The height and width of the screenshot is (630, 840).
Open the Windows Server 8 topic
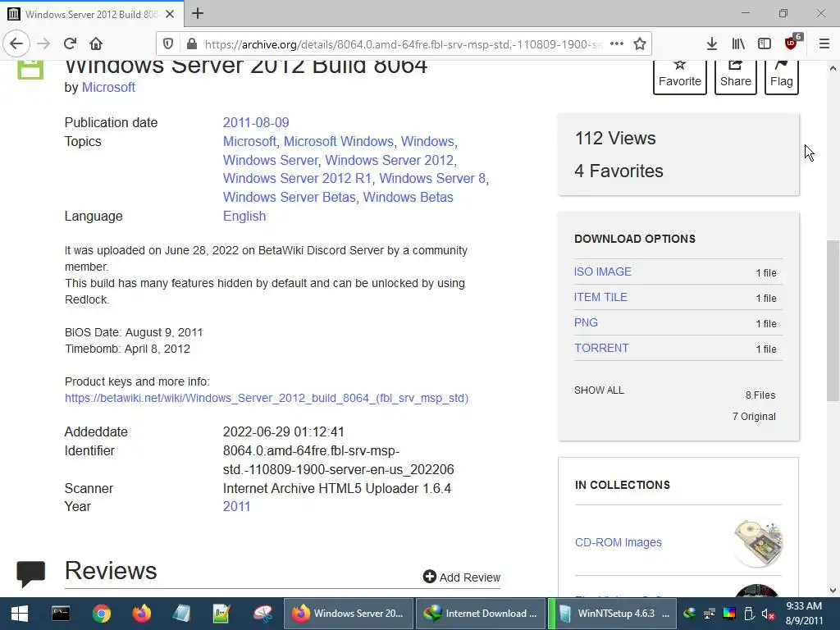click(432, 178)
